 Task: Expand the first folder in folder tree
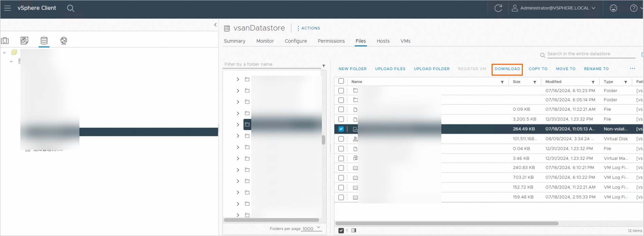(238, 79)
